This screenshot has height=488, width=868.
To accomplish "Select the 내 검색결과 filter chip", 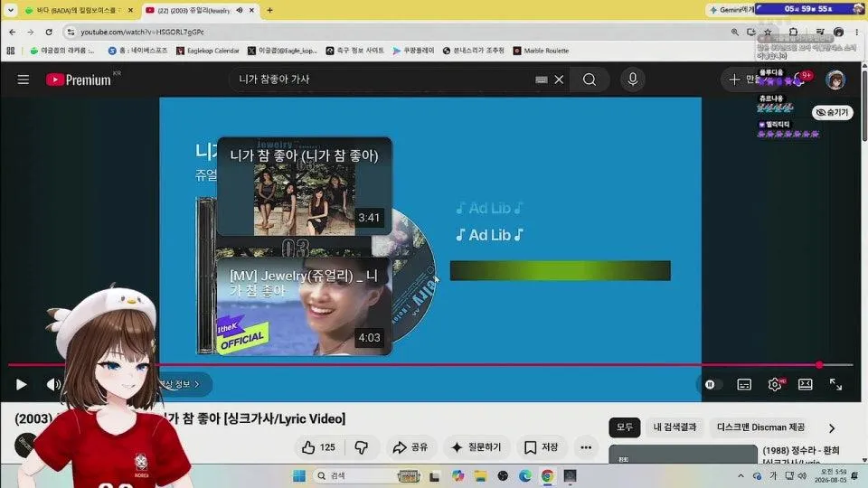I will 675,427.
